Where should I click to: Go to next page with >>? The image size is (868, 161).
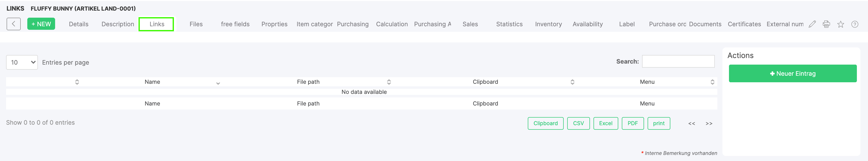coord(709,123)
